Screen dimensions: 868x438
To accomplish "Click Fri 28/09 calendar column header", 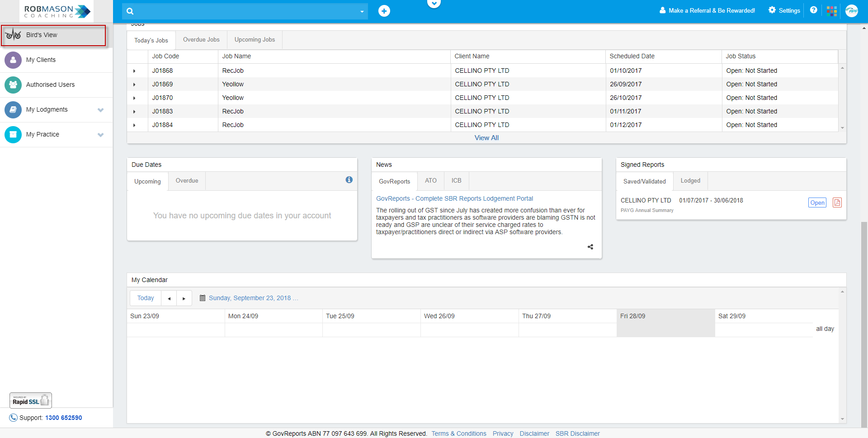I will 665,316.
